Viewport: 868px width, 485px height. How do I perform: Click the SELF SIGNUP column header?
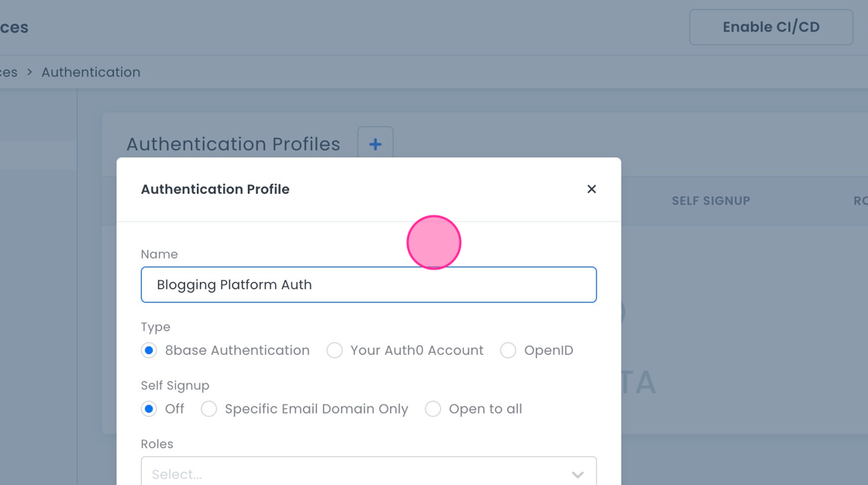(711, 201)
